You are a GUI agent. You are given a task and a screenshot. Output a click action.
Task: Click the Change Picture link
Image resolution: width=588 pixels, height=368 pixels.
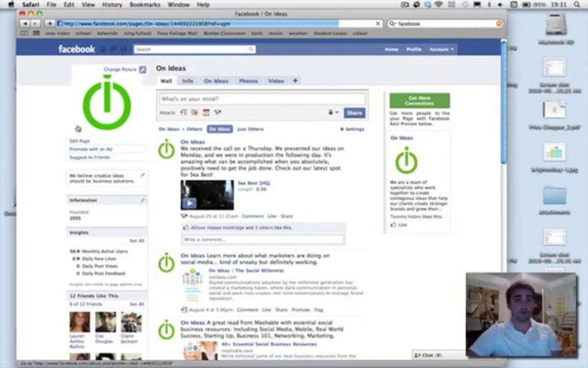pyautogui.click(x=120, y=70)
